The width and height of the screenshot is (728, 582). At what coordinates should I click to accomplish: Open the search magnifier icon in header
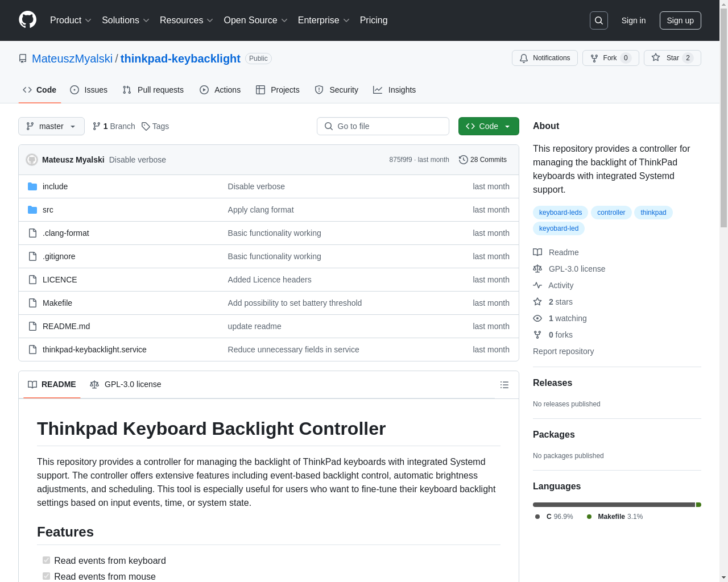[x=599, y=20]
